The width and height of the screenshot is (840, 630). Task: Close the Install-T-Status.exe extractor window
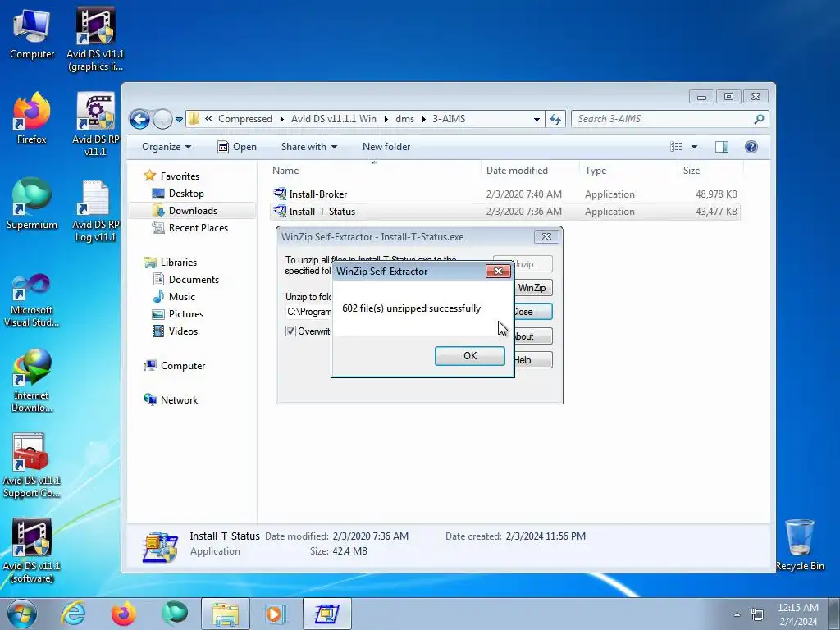point(546,237)
